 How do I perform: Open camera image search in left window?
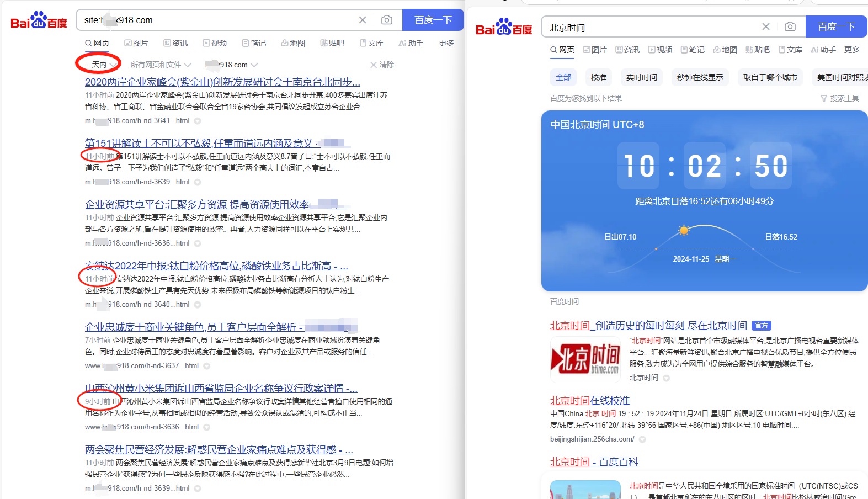point(387,20)
